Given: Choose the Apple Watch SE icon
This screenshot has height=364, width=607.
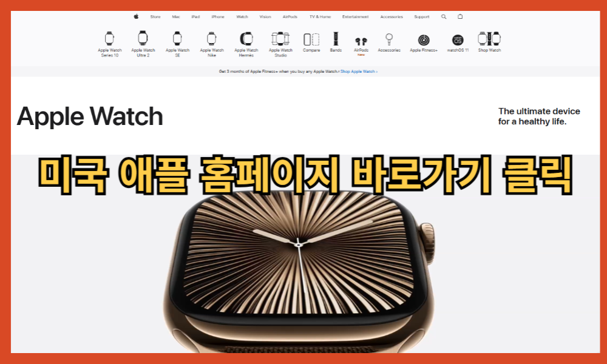Looking at the screenshot, I should (x=177, y=39).
